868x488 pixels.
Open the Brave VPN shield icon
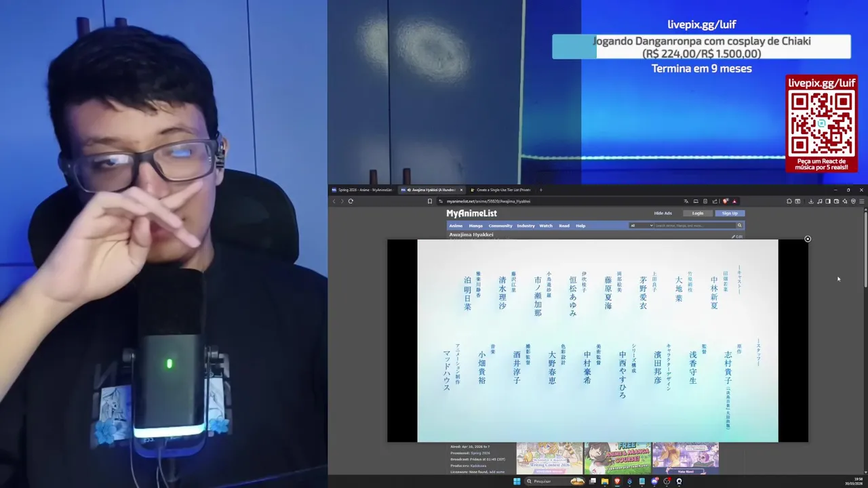tap(853, 201)
